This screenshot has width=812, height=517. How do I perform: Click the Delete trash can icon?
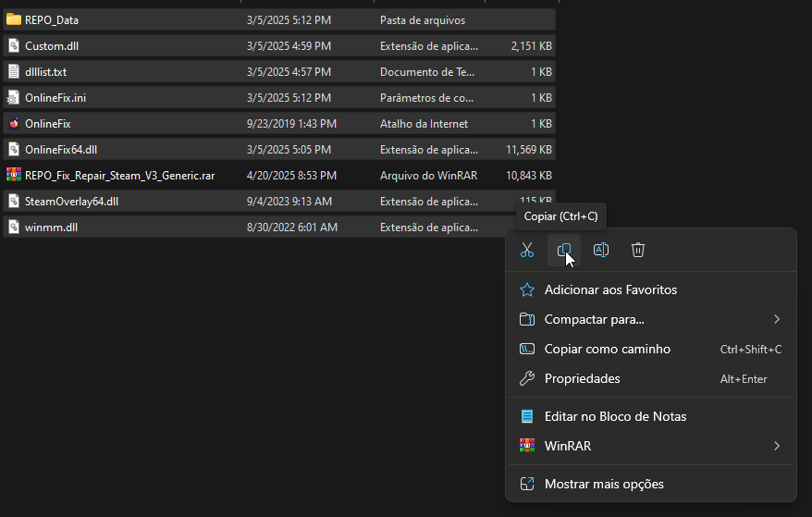click(638, 250)
